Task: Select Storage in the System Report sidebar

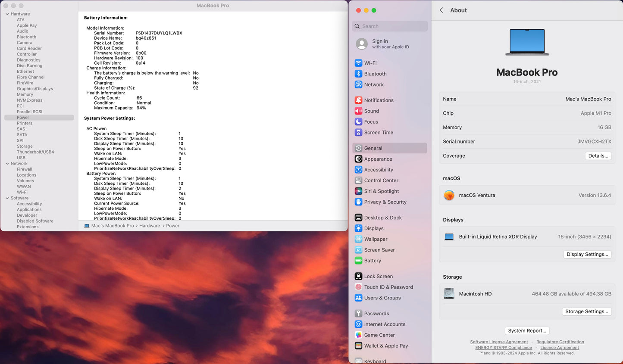Action: click(25, 146)
